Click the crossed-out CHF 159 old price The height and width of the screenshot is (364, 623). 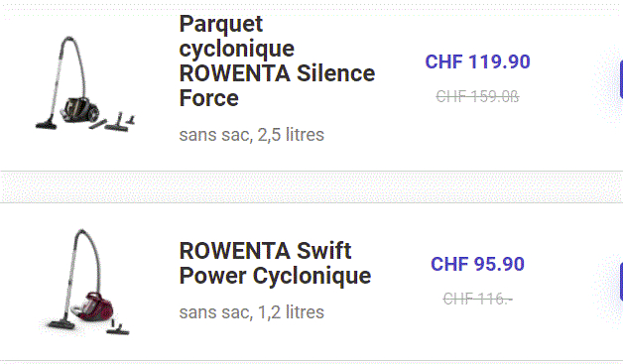click(477, 96)
